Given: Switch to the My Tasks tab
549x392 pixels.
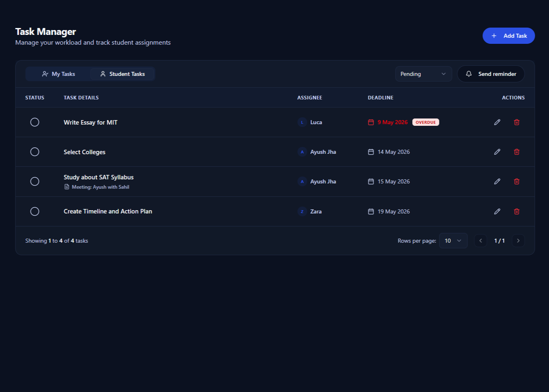Looking at the screenshot, I should point(58,74).
